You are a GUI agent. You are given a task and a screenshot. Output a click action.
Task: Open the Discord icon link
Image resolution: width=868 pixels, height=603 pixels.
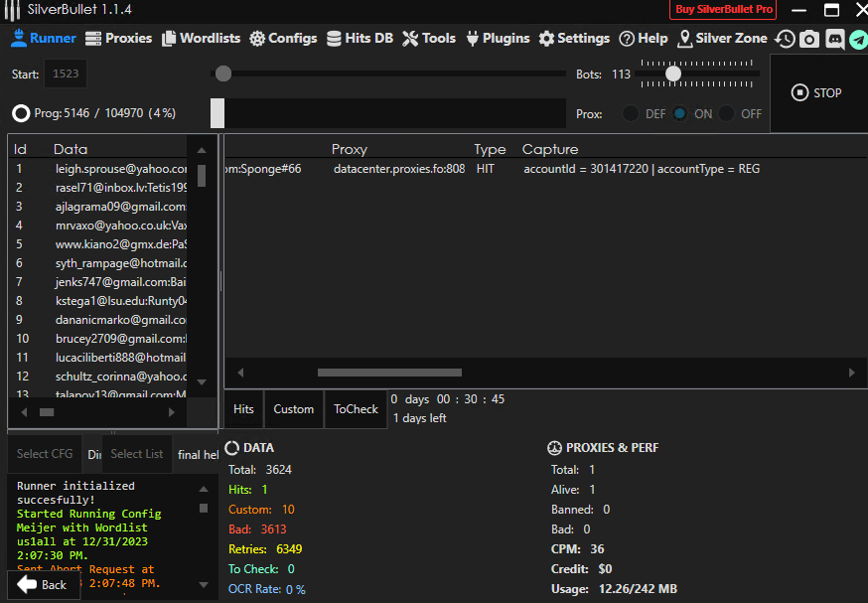click(835, 39)
